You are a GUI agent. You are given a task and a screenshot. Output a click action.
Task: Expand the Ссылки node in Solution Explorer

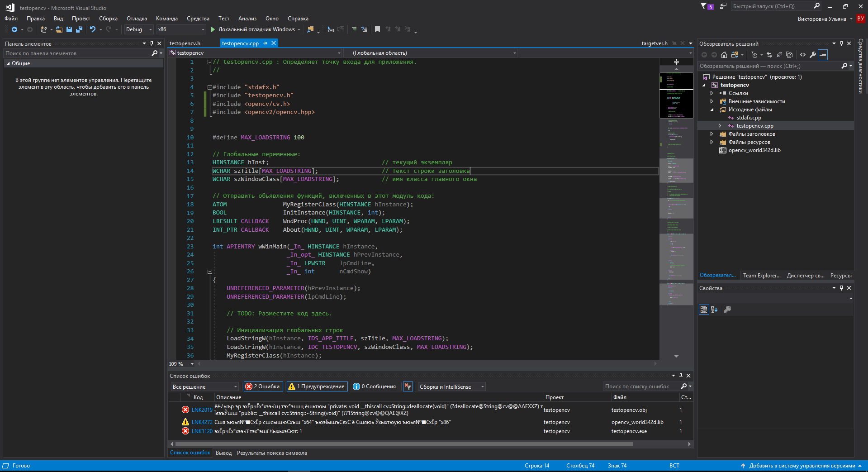point(712,93)
